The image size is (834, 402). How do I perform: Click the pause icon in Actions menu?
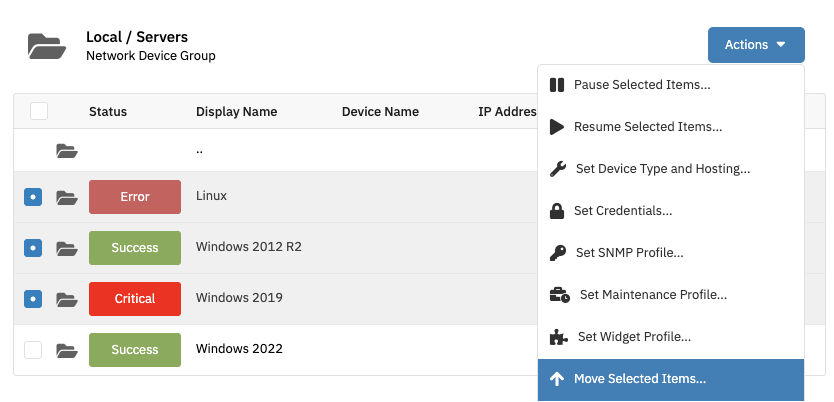click(556, 85)
